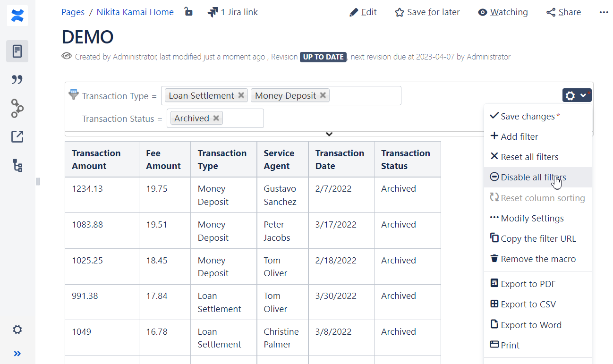Open the Pages icon in sidebar
This screenshot has width=613, height=364.
tap(17, 51)
